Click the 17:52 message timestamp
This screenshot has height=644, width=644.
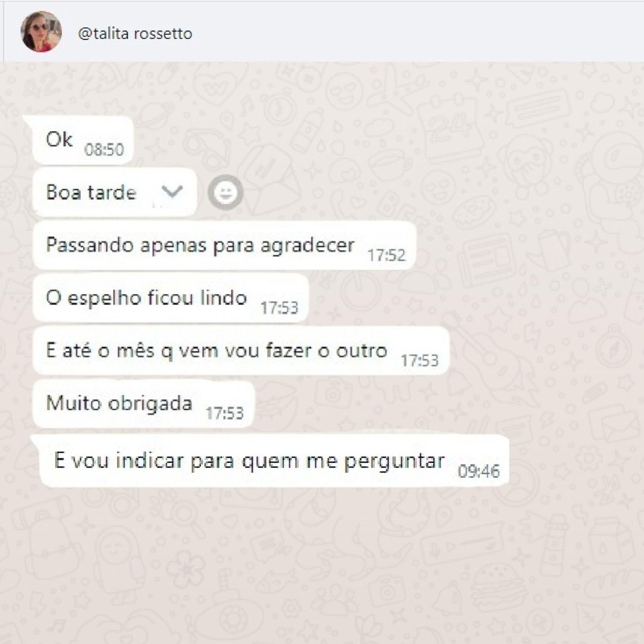tap(386, 255)
